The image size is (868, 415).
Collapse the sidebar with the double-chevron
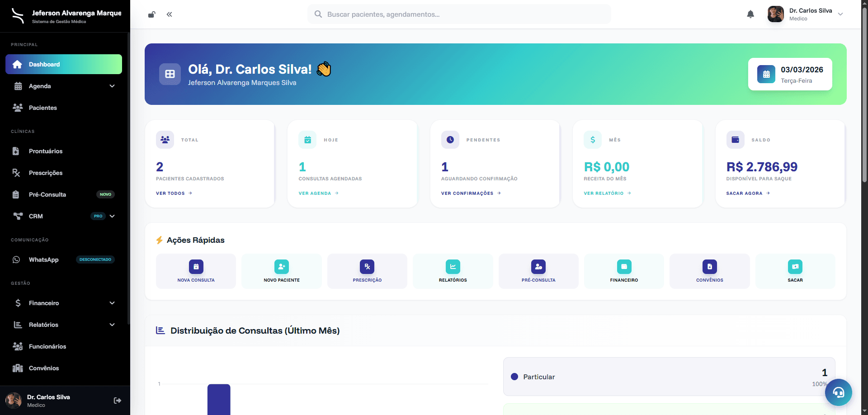pos(169,14)
